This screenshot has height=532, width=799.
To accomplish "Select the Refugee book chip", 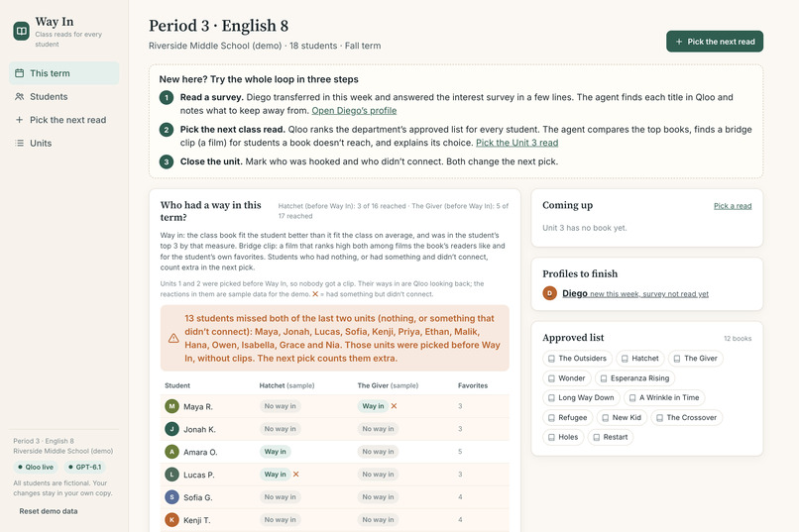I will tap(568, 417).
